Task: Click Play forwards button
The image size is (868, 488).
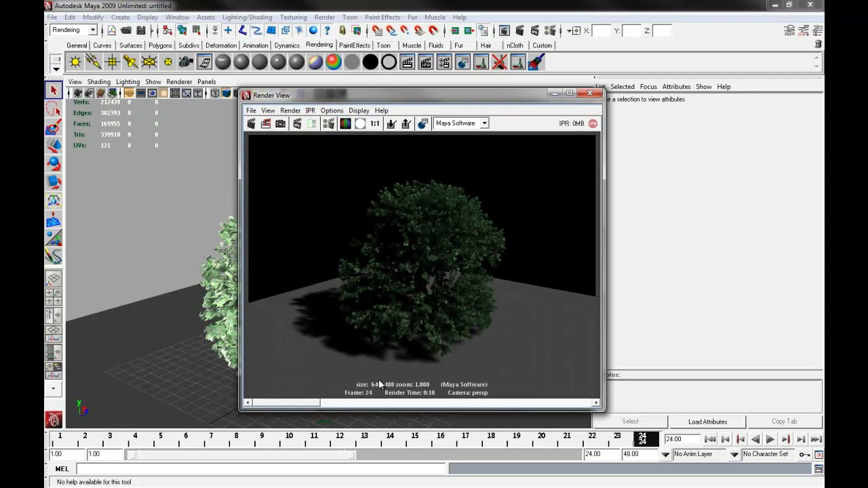Action: (x=770, y=439)
